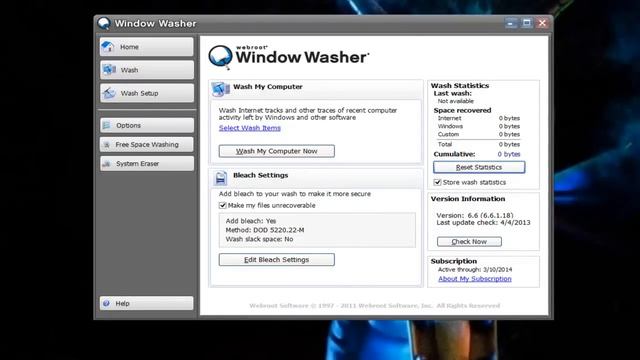Click Last update check: 4/4/2013 text
This screenshot has height=360, width=640.
(483, 222)
